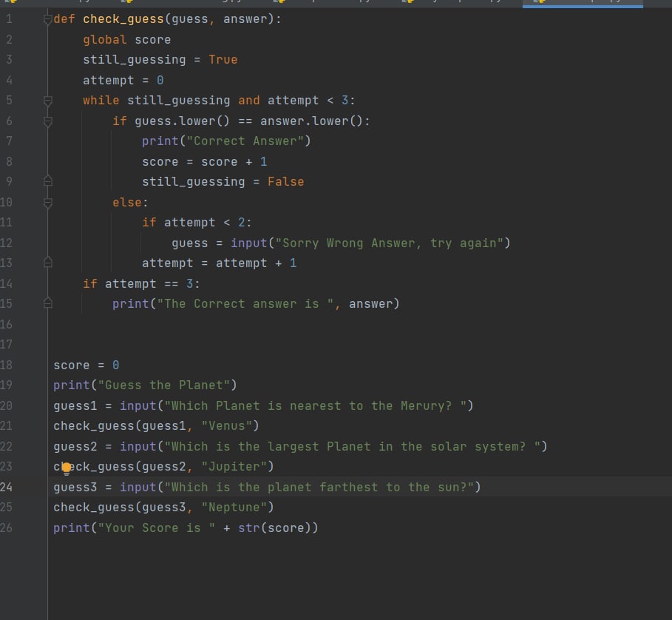Click the fold end marker beside attempt = attempt + 1
This screenshot has height=620, width=672.
[48, 263]
